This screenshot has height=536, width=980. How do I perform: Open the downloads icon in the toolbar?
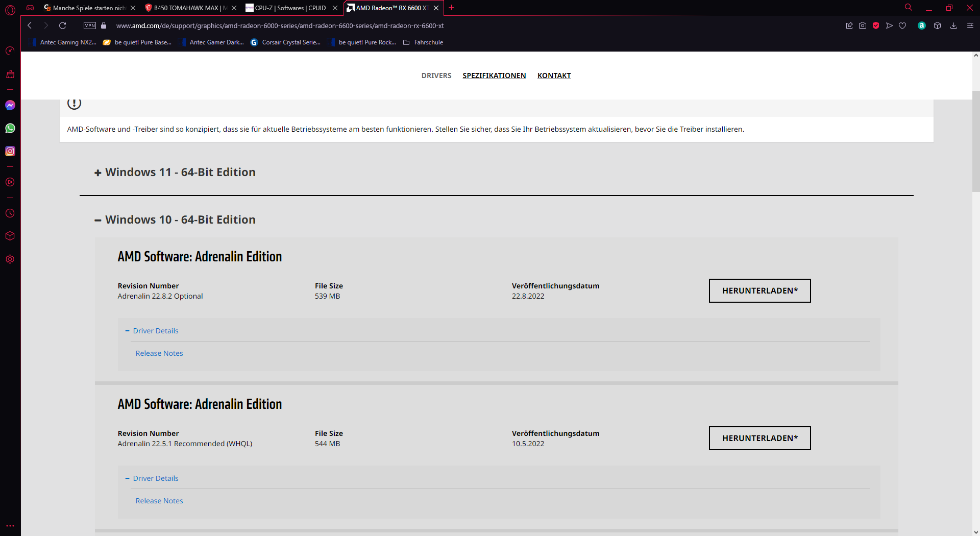tap(953, 26)
